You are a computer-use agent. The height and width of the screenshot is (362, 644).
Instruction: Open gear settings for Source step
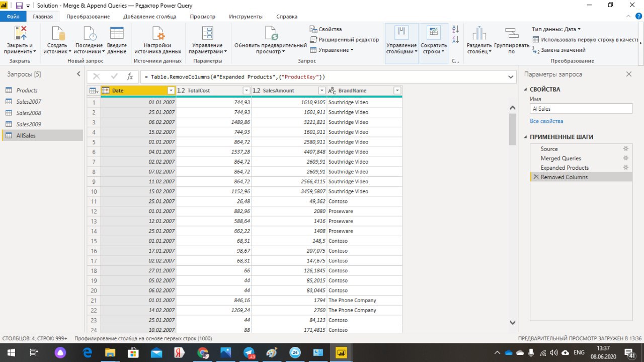(x=626, y=149)
